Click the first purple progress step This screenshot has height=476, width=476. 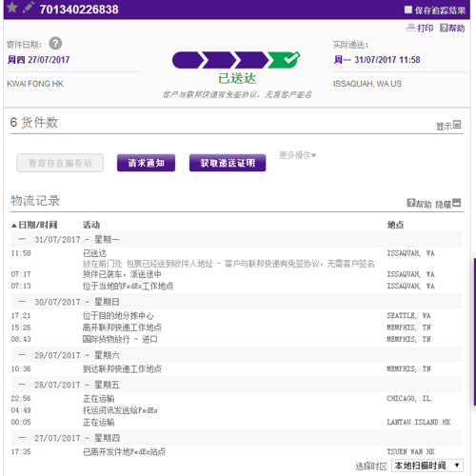188,60
